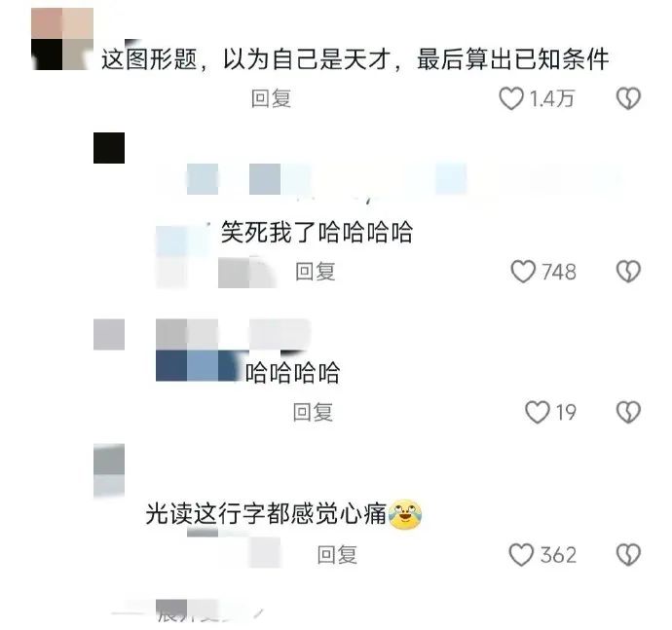Open the top commenter's avatar
Image resolution: width=672 pixels, height=630 pixels.
[62, 39]
